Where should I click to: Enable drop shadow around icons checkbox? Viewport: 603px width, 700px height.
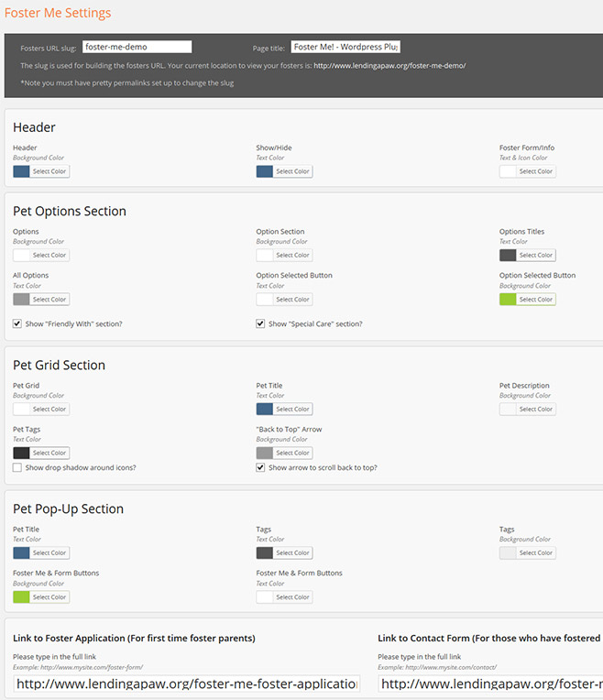(x=17, y=467)
